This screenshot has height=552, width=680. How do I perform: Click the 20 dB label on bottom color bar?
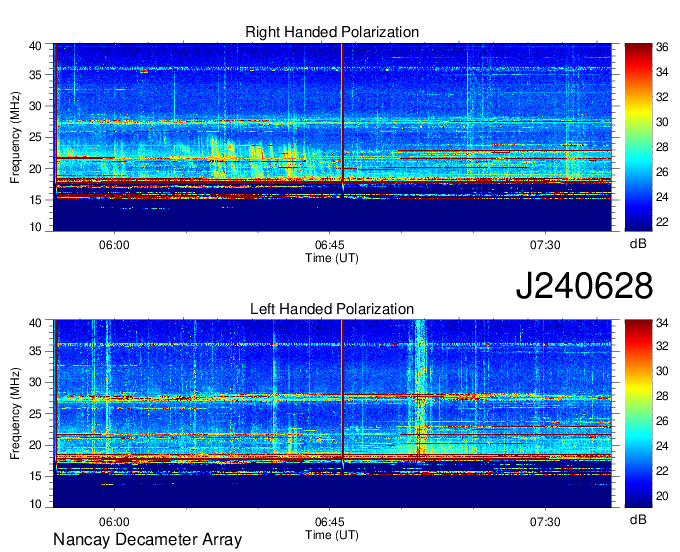662,496
